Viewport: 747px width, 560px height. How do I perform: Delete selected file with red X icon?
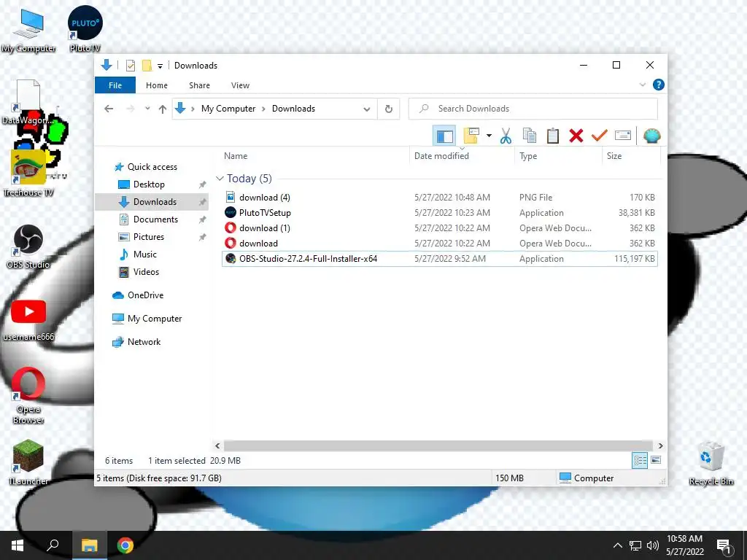pyautogui.click(x=576, y=136)
